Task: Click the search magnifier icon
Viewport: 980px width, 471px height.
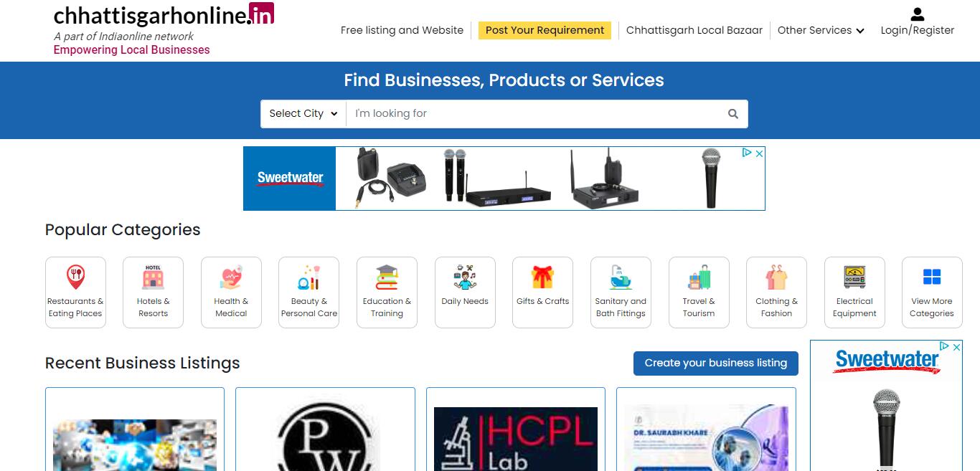Action: [732, 114]
